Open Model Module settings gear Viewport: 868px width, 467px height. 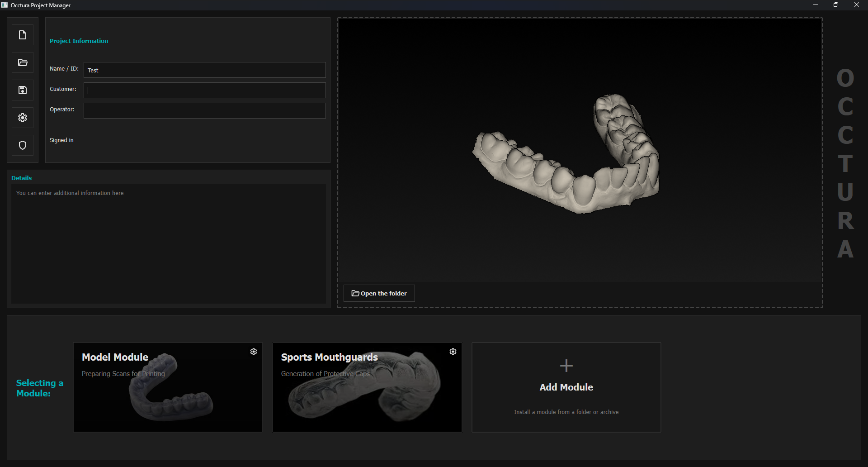tap(254, 352)
